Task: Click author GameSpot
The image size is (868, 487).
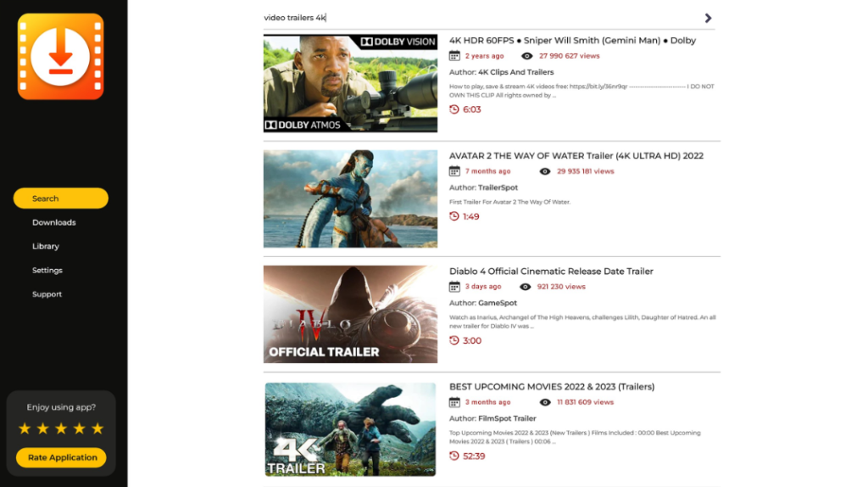Action: coord(497,303)
